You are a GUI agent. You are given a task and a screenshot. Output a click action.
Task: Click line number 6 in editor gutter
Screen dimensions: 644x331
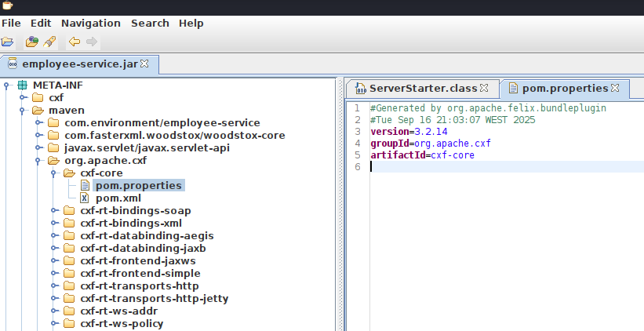click(x=358, y=167)
